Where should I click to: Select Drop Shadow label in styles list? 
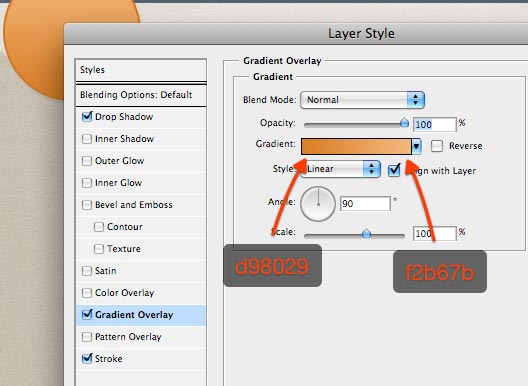click(124, 117)
